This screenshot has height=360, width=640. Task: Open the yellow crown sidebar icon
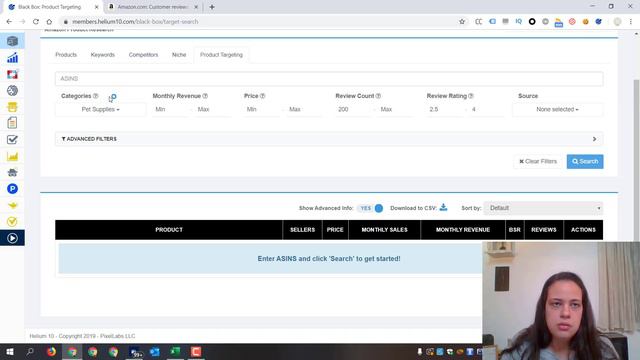(12, 205)
